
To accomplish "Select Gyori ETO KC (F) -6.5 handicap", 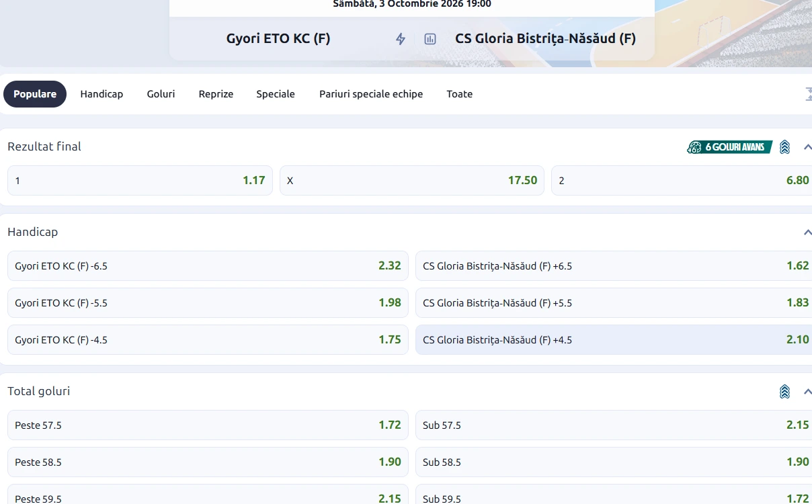I will point(208,265).
